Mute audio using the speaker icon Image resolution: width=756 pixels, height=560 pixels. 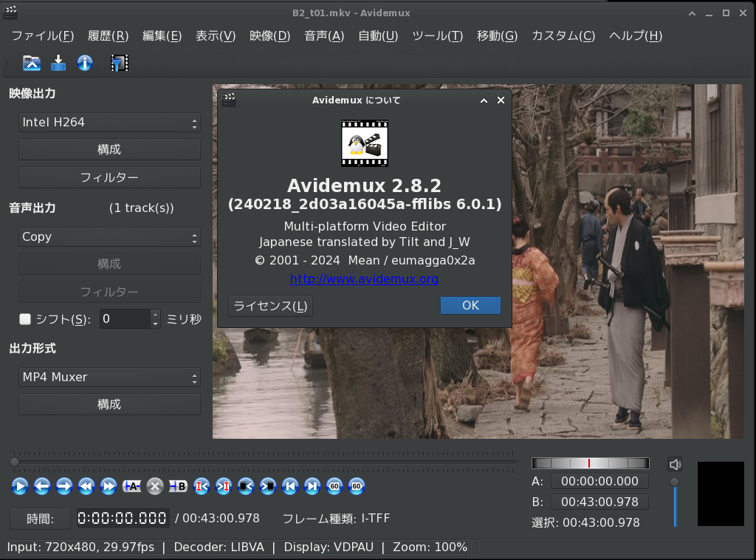[x=674, y=465]
